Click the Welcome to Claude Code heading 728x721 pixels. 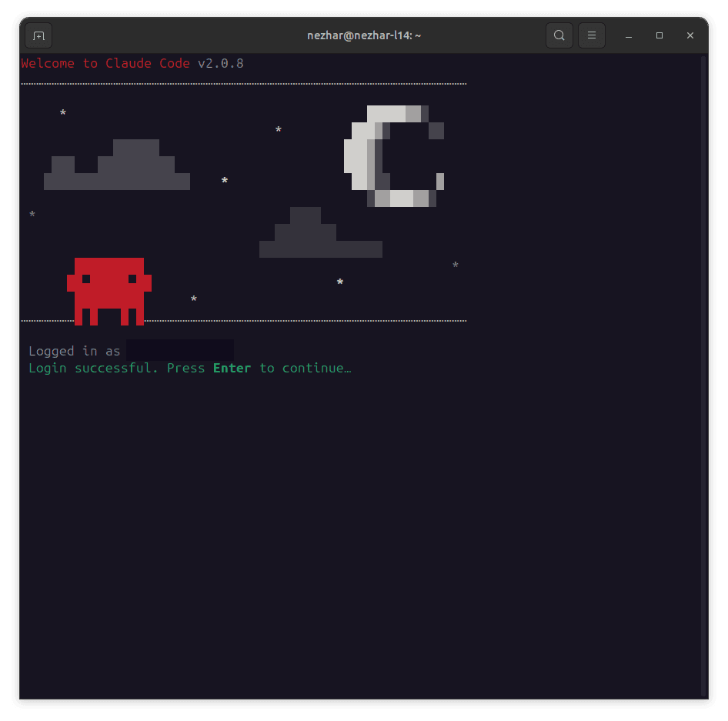(105, 64)
